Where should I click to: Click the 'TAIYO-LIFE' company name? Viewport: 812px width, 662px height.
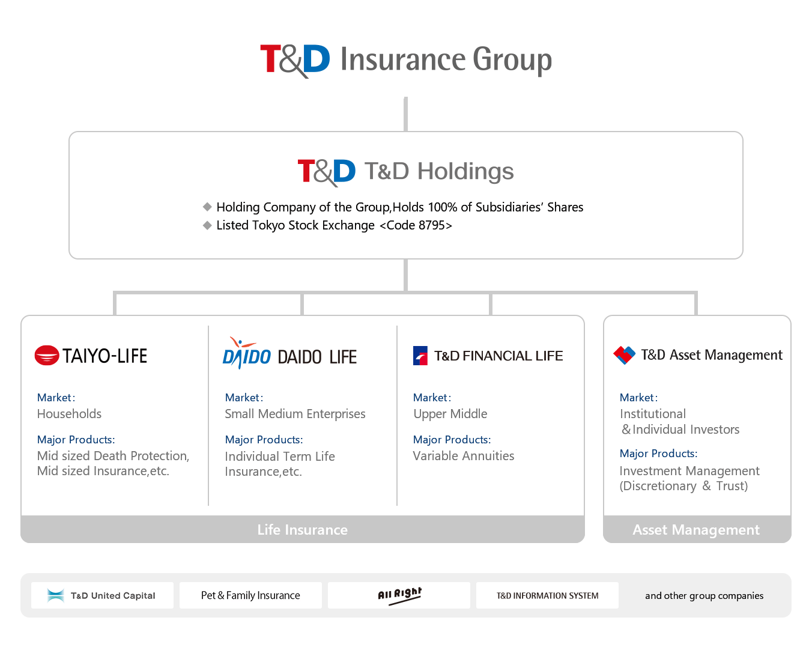[x=105, y=356]
